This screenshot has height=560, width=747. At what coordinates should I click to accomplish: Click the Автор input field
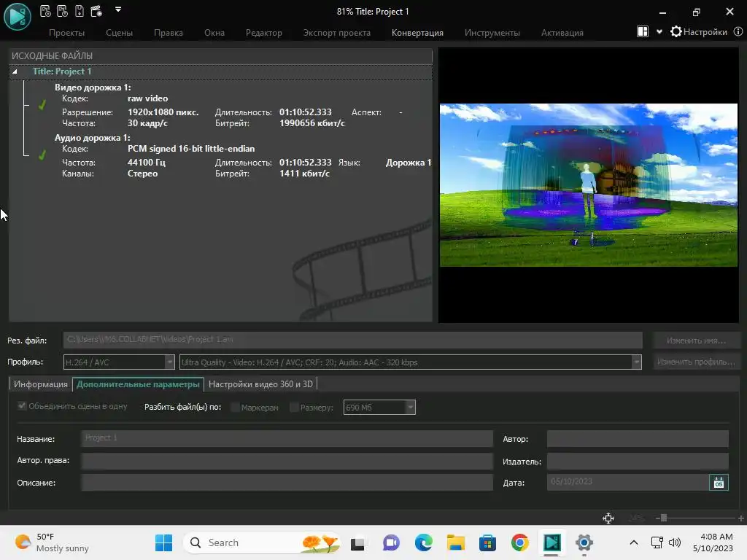[x=638, y=438]
